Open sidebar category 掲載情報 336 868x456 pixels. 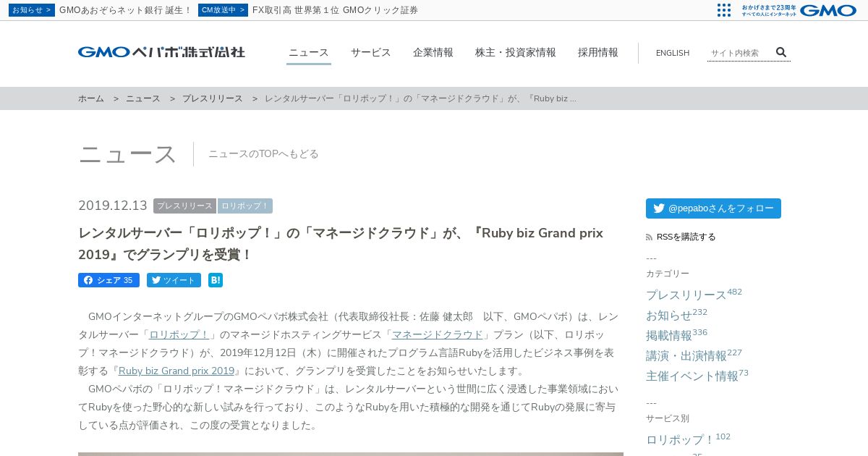676,334
